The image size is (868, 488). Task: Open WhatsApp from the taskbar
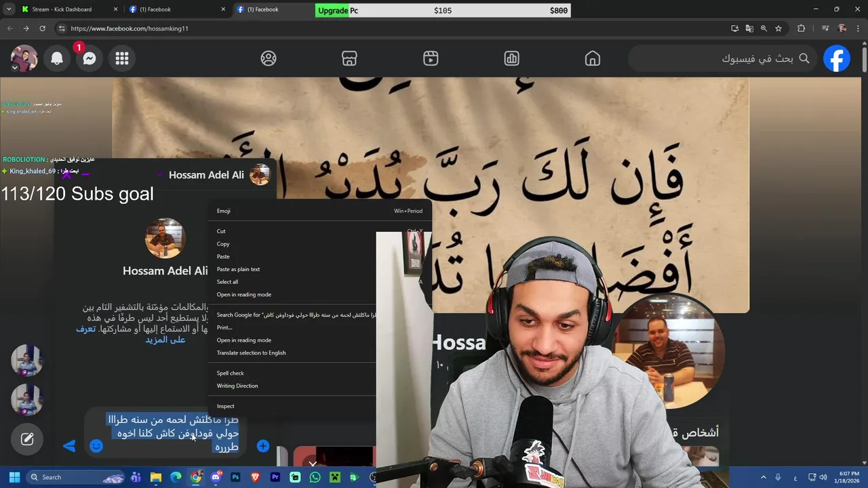point(315,477)
